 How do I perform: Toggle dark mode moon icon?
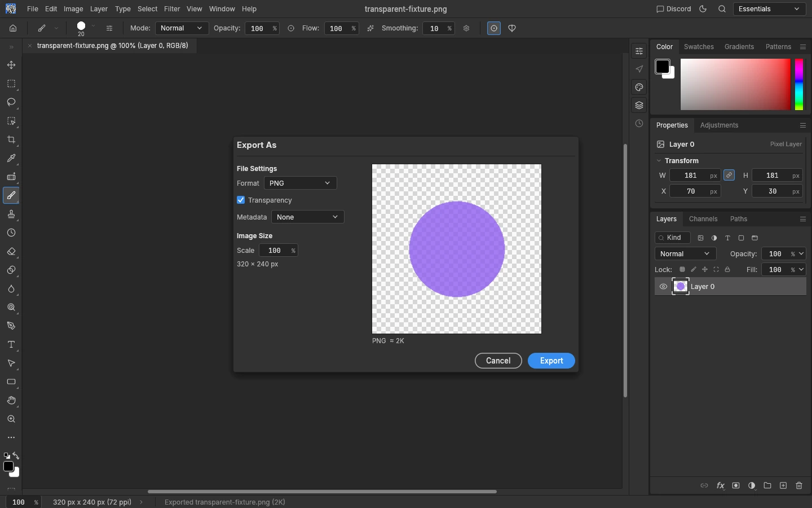tap(703, 9)
